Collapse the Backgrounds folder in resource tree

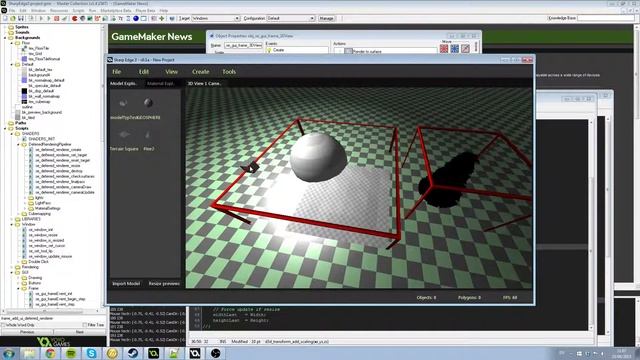tap(6, 38)
